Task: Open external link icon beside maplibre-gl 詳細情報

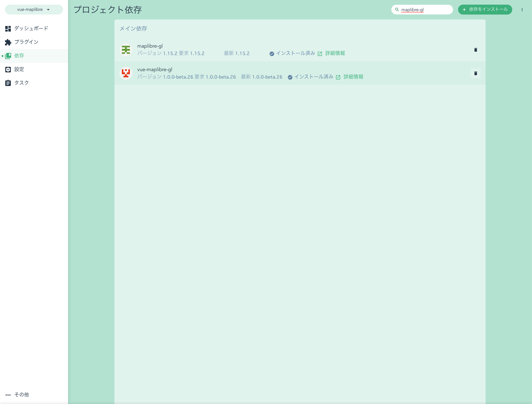Action: [x=320, y=53]
